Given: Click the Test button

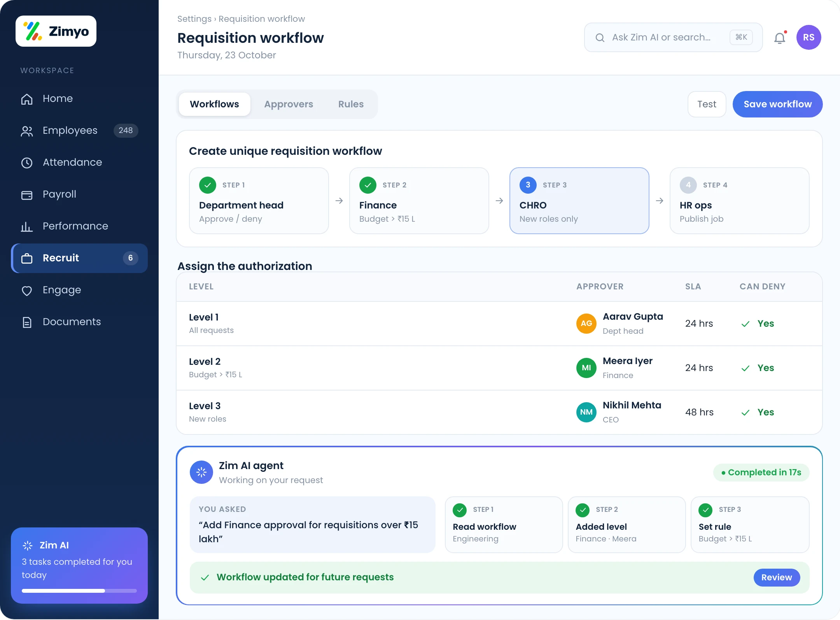Looking at the screenshot, I should coord(707,104).
